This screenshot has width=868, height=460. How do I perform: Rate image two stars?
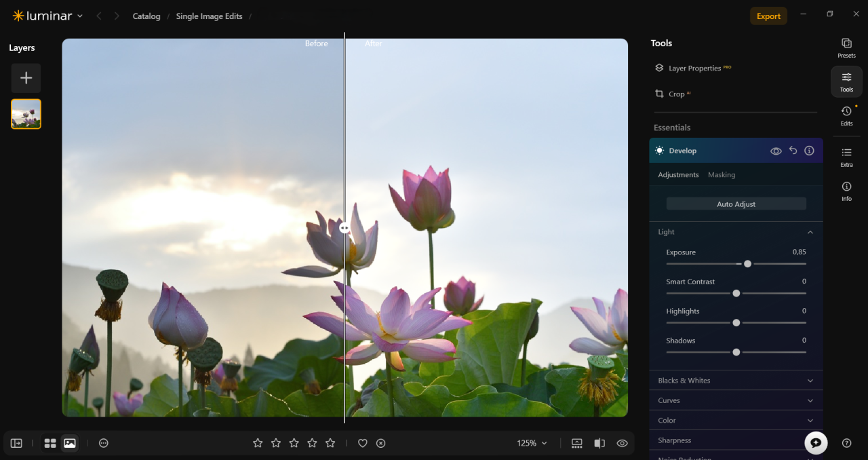(276, 443)
